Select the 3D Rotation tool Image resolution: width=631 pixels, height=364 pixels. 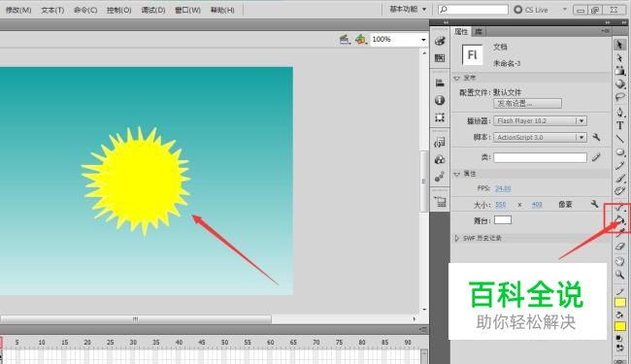tap(619, 84)
